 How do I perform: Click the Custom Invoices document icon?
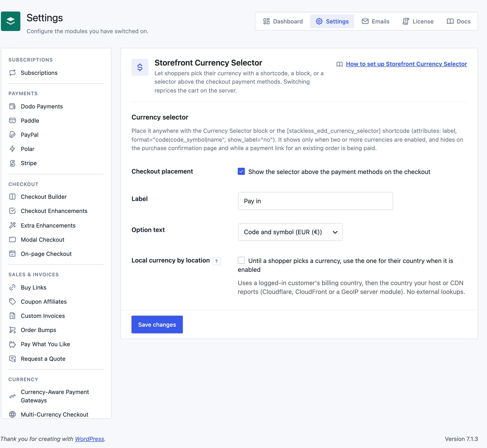click(12, 316)
